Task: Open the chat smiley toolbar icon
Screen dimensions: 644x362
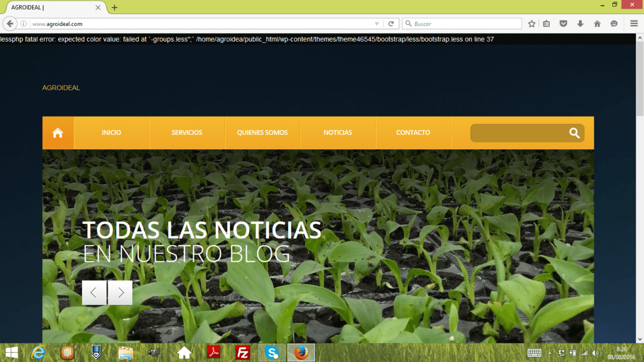Action: point(614,24)
